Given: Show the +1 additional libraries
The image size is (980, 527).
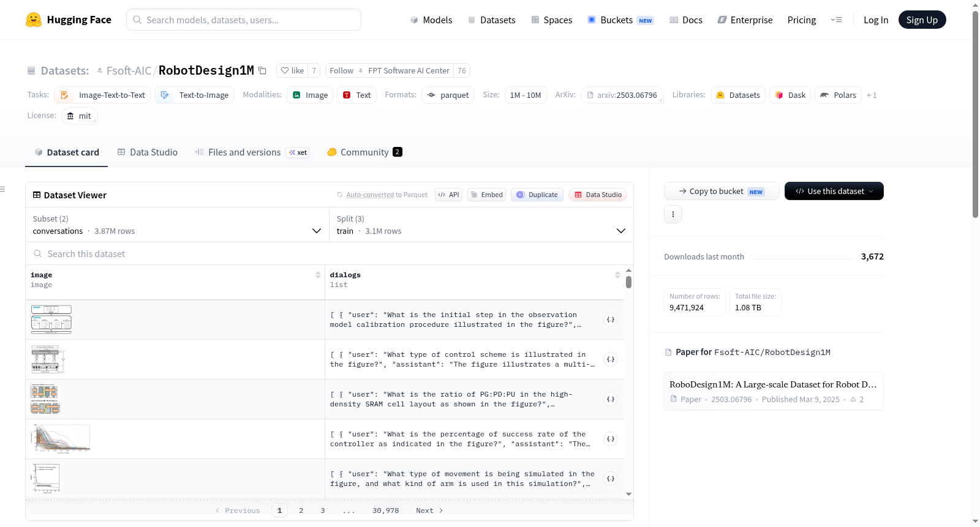Looking at the screenshot, I should click(x=872, y=95).
